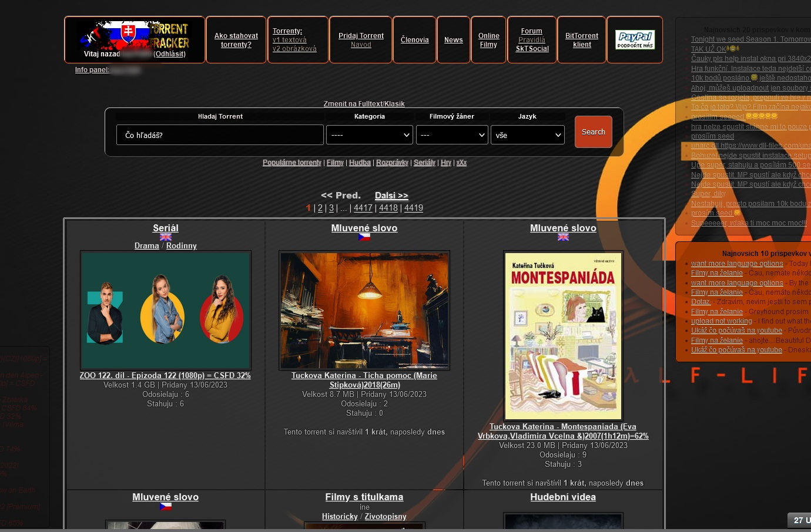This screenshot has height=532, width=811.
Task: Open the Dotaz forum post
Action: [701, 302]
